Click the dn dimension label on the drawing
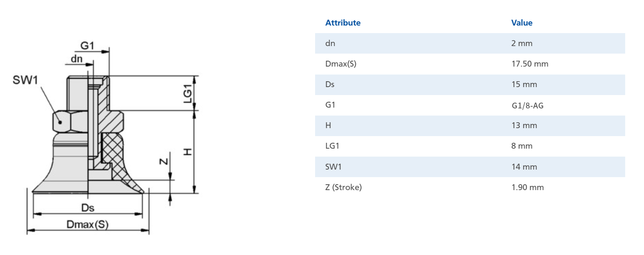This screenshot has width=644, height=255. coord(77,59)
